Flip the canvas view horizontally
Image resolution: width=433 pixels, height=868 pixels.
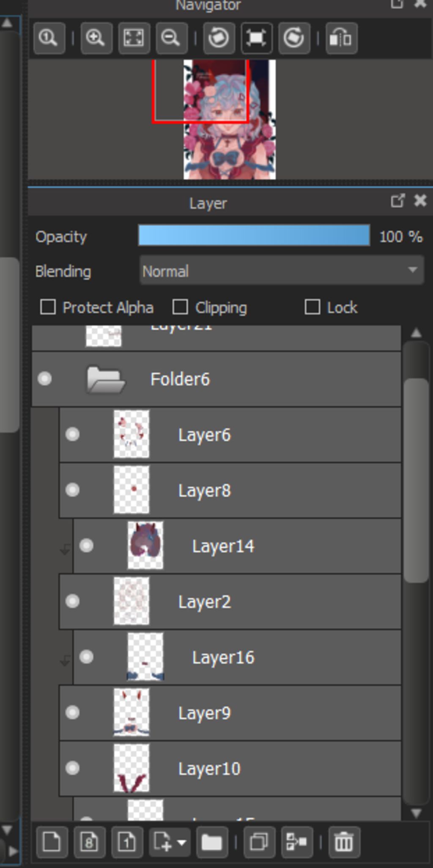[341, 38]
